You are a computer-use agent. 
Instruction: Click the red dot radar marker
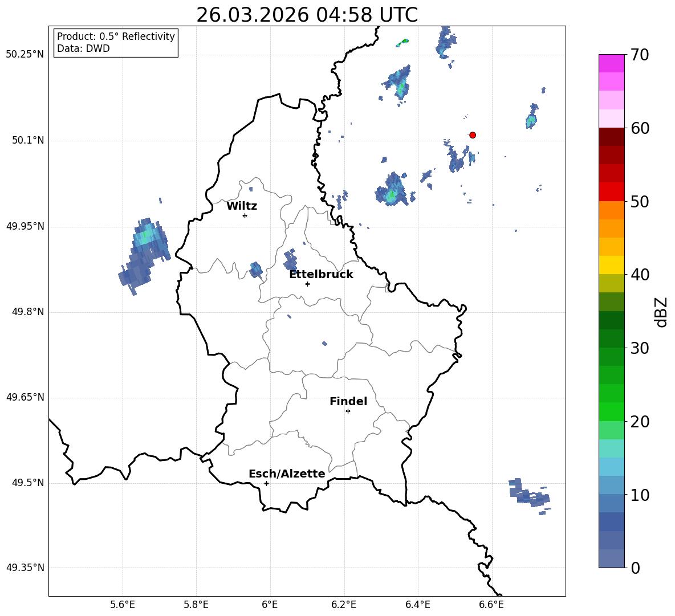(x=472, y=135)
